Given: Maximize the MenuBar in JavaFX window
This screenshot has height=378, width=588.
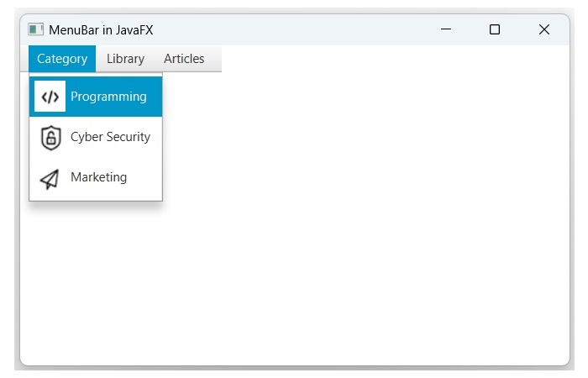Looking at the screenshot, I should 495,30.
